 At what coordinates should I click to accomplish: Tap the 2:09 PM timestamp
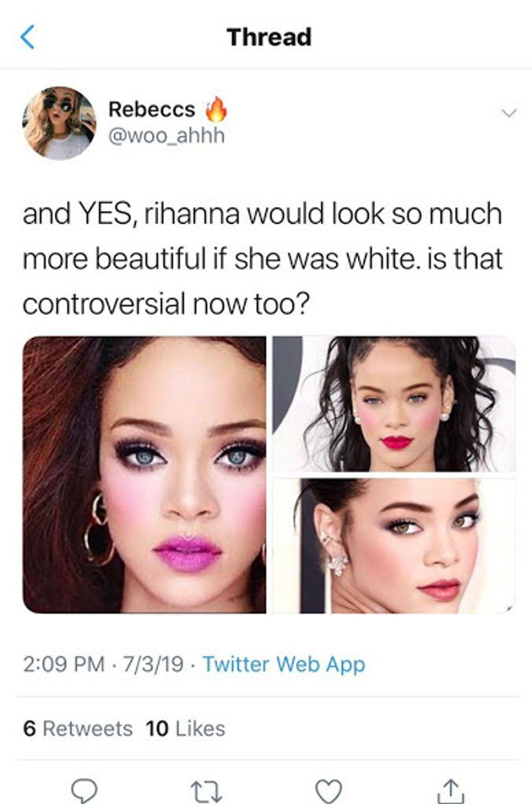[x=64, y=664]
